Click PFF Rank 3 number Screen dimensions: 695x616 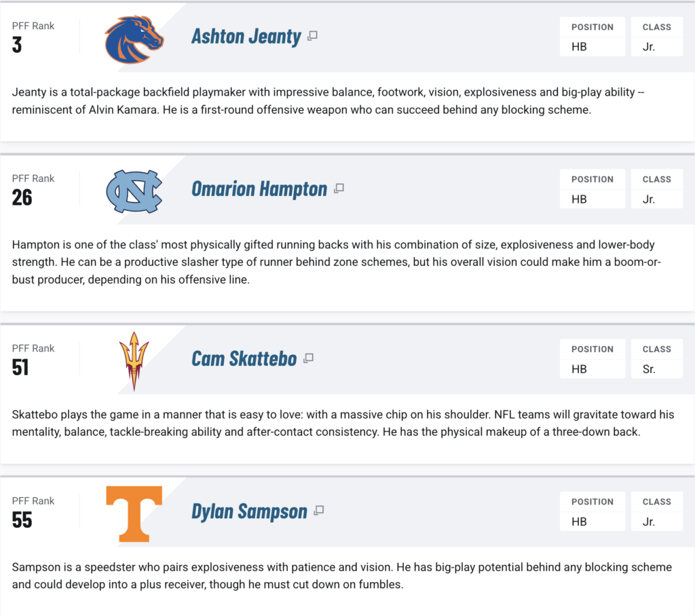coord(17,45)
